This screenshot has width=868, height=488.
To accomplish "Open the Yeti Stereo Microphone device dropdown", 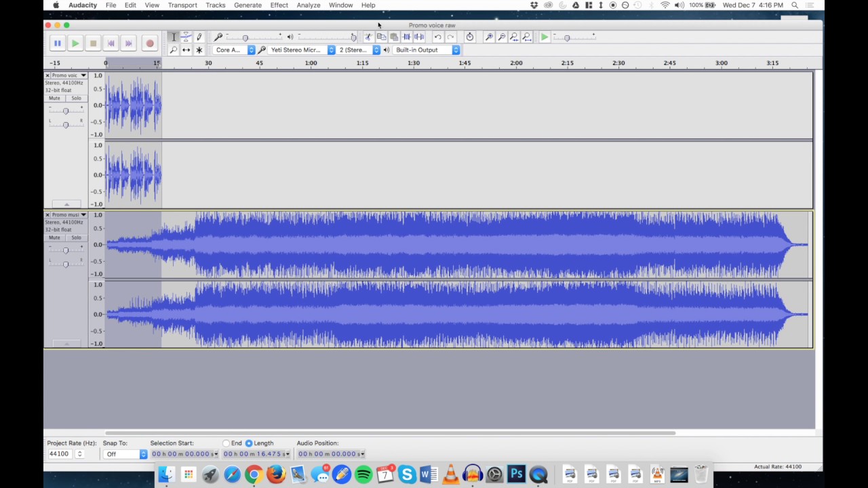I will [302, 49].
